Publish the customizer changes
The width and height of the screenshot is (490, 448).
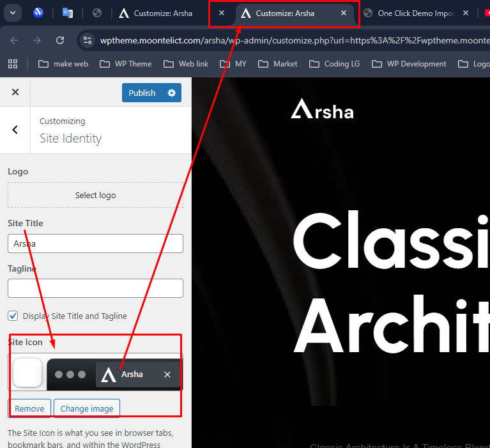click(142, 93)
